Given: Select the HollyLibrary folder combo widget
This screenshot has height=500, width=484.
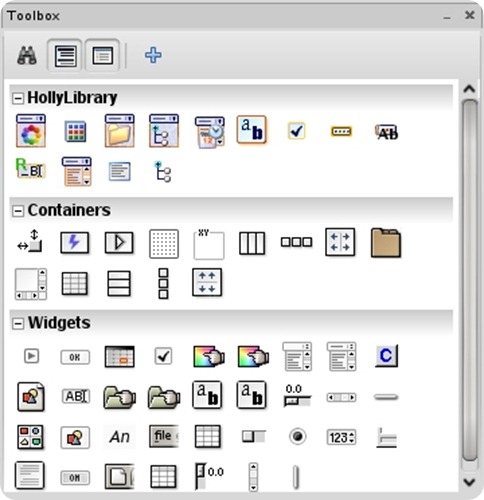Looking at the screenshot, I should click(x=120, y=131).
